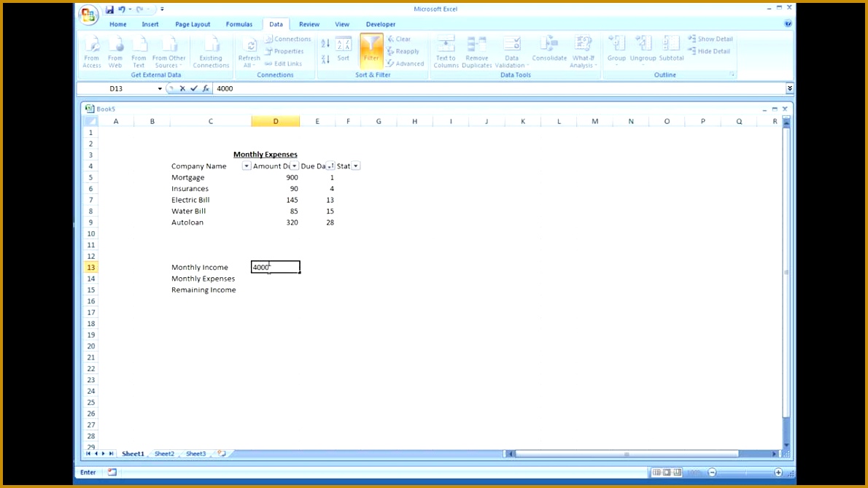Screen dimensions: 868x488
Task: Expand the formula bar
Action: point(790,88)
